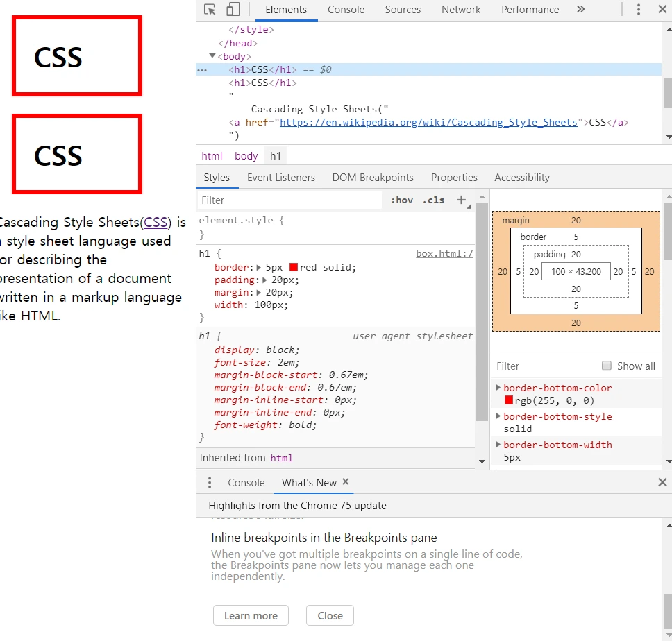Focus the Computed Filter input
This screenshot has height=641, width=672.
tap(544, 366)
